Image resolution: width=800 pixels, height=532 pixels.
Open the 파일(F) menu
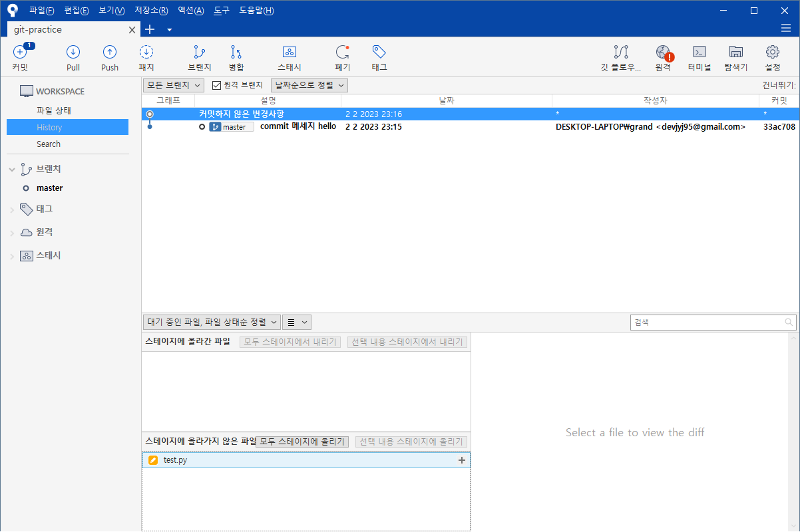coord(42,11)
